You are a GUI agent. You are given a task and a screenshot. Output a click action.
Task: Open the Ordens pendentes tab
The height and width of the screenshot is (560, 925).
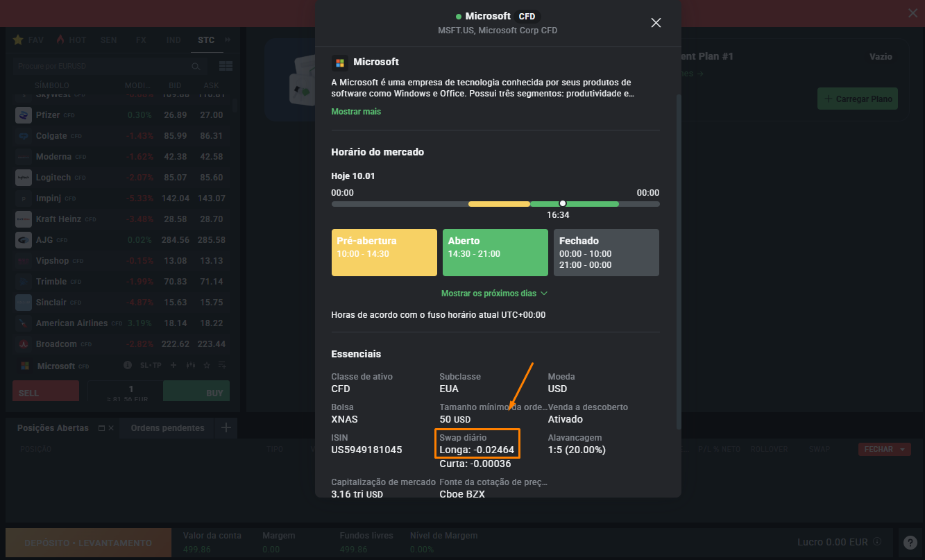click(x=167, y=428)
